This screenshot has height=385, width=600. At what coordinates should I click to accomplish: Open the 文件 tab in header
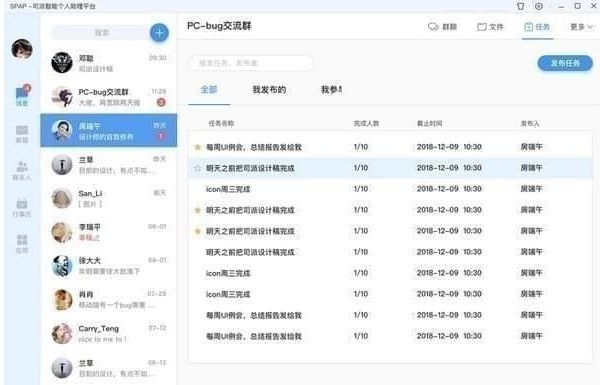click(490, 27)
